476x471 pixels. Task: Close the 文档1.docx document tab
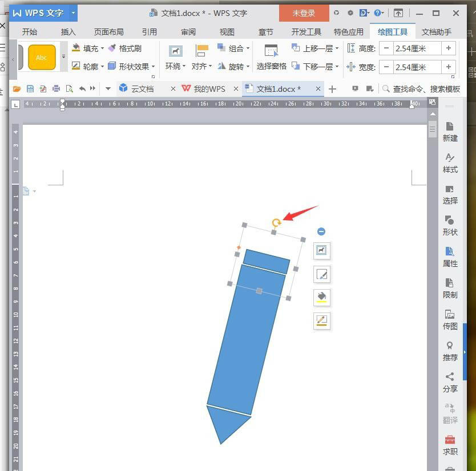coord(318,89)
